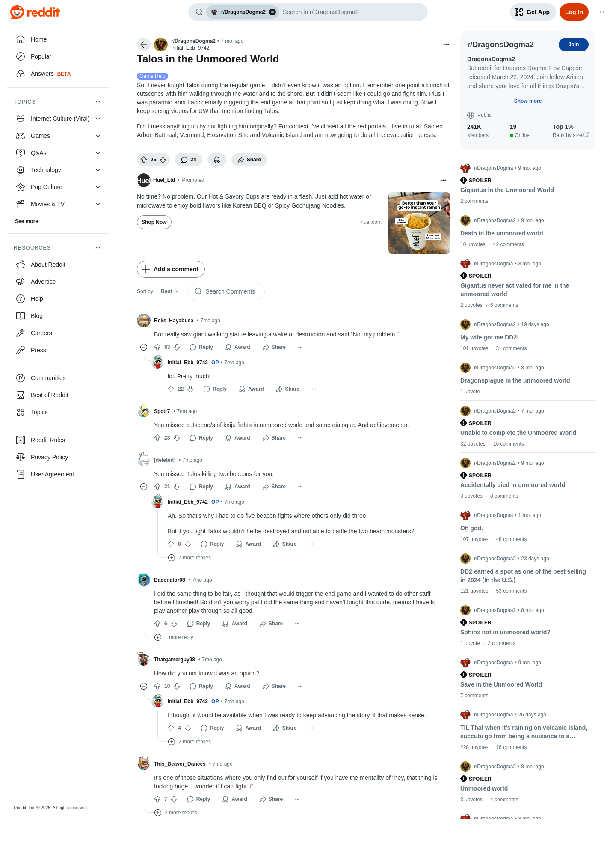Click the Search Comments field
Viewport: 616px width, 856px height.
226,291
